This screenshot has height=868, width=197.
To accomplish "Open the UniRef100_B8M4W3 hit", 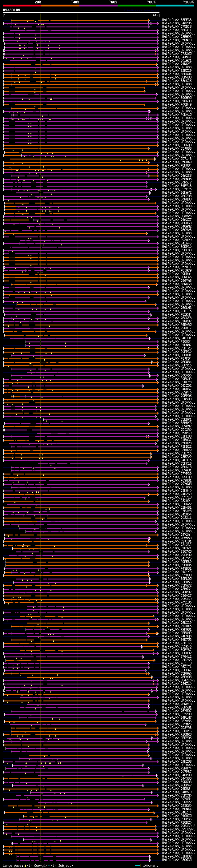I will (x=177, y=78).
